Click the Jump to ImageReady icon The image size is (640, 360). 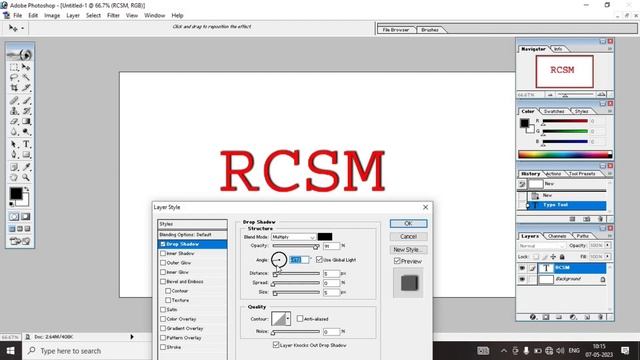20,241
